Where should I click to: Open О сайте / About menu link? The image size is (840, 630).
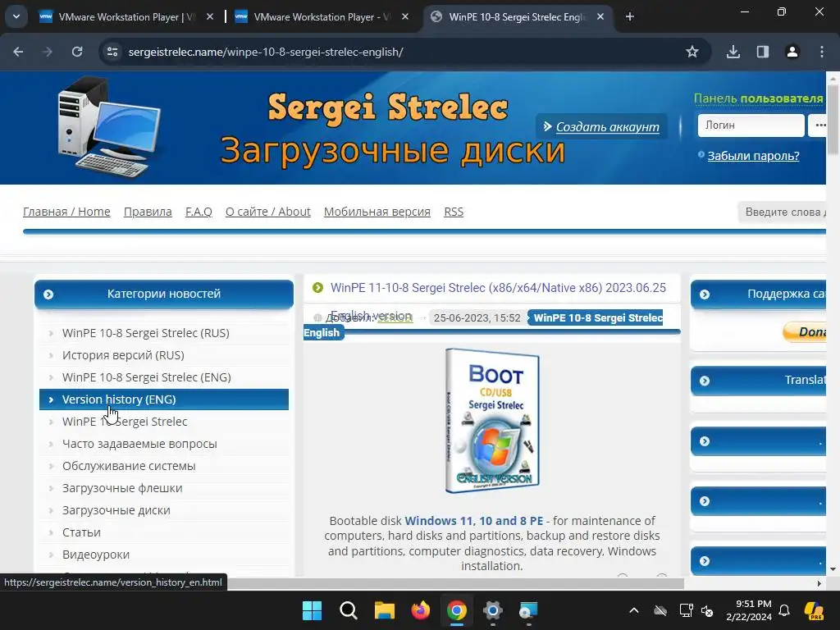[x=268, y=212]
